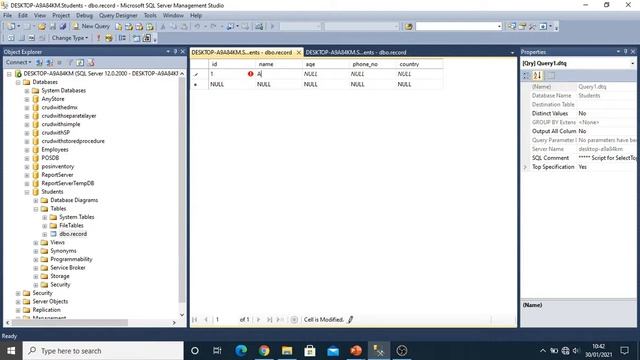
Task: Move to the next record in navigation bar
Action: (258, 320)
